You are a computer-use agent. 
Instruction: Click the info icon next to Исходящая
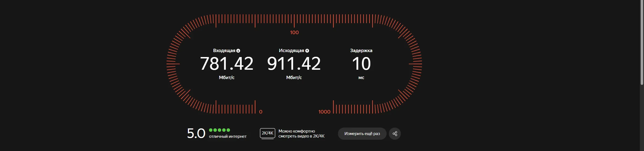coord(307,51)
